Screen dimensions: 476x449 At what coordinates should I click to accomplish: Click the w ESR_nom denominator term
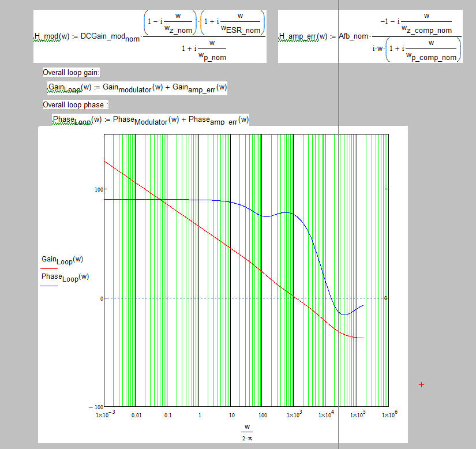[x=241, y=29]
